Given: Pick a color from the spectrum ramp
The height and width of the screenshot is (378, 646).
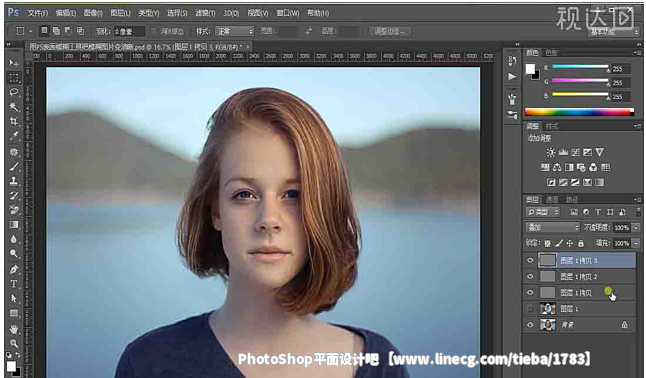Looking at the screenshot, I should [x=579, y=112].
